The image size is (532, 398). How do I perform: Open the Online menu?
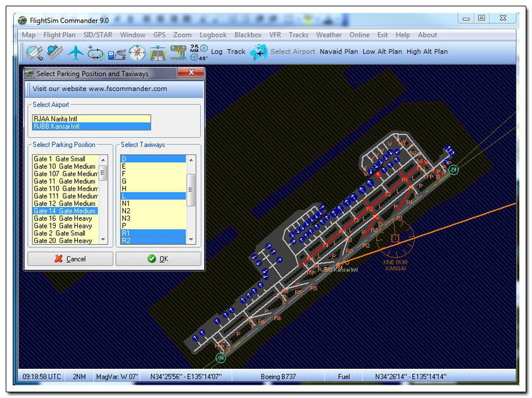tap(360, 35)
